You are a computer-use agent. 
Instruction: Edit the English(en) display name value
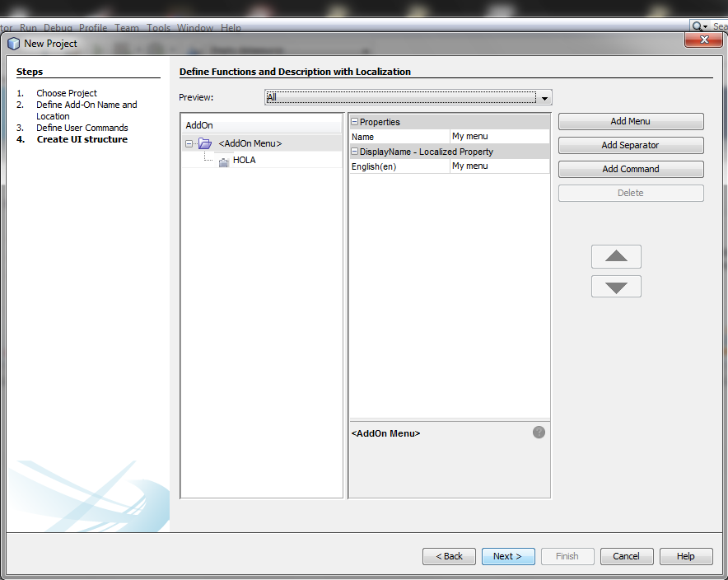499,166
